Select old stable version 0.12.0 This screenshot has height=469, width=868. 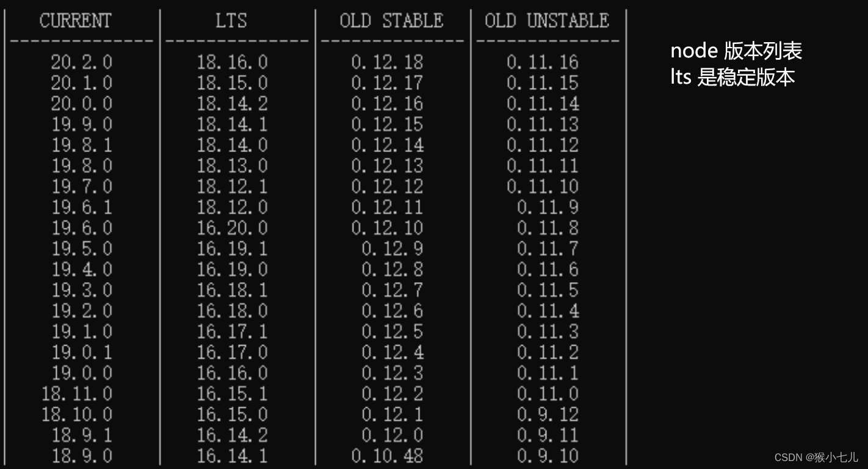point(392,435)
